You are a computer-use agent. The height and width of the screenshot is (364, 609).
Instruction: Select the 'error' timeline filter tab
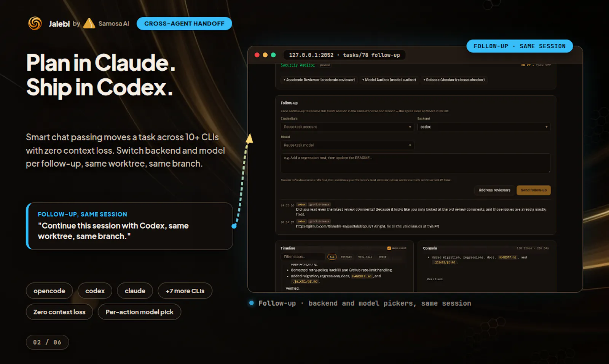click(382, 257)
